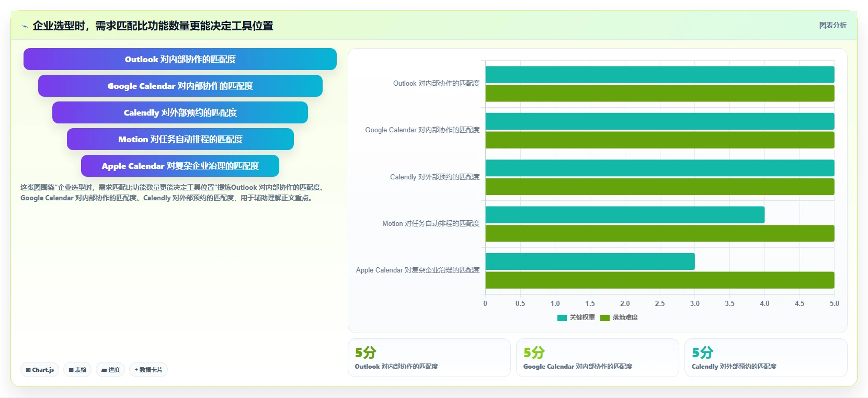The height and width of the screenshot is (398, 868).
Task: Click the Chart.js tag chip
Action: point(40,370)
